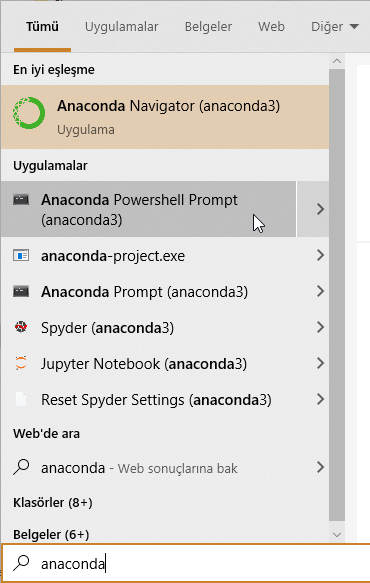Click the Anaconda Prompt terminal icon
This screenshot has width=370, height=583.
(21, 291)
